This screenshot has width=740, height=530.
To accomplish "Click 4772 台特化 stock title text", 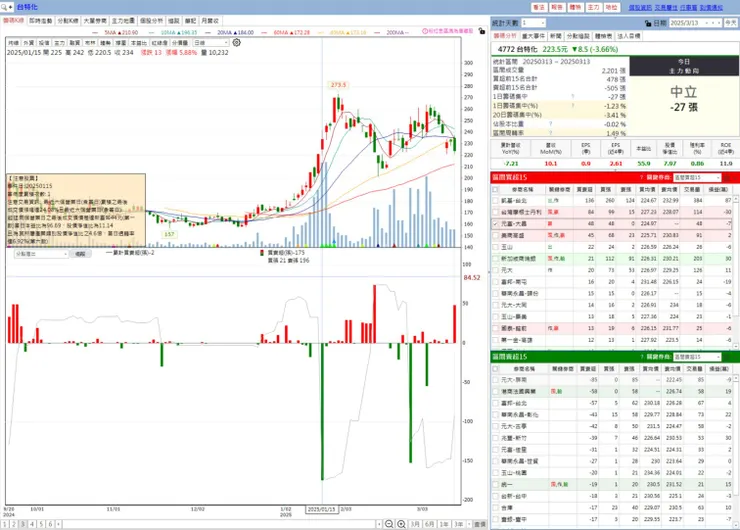I will tap(517, 49).
